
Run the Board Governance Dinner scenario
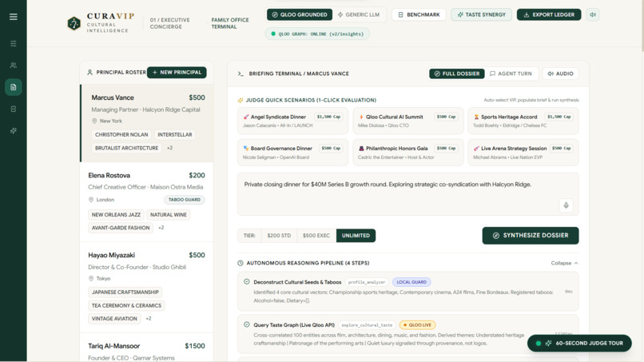click(x=292, y=153)
